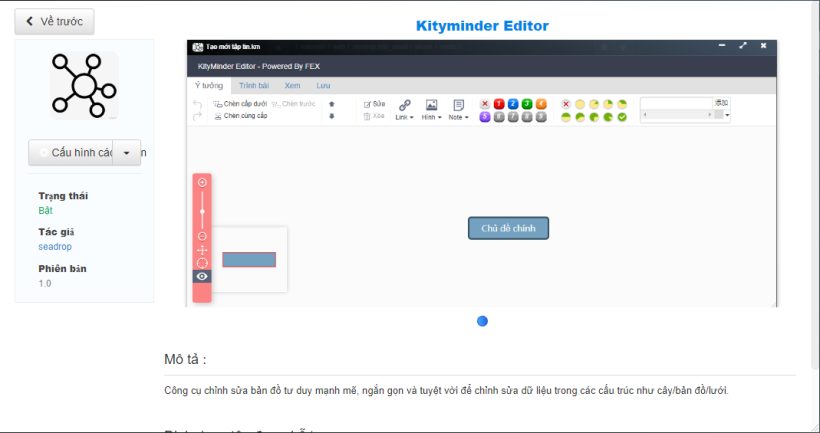Set priority 7 grey badge
The width and height of the screenshot is (820, 433).
514,117
